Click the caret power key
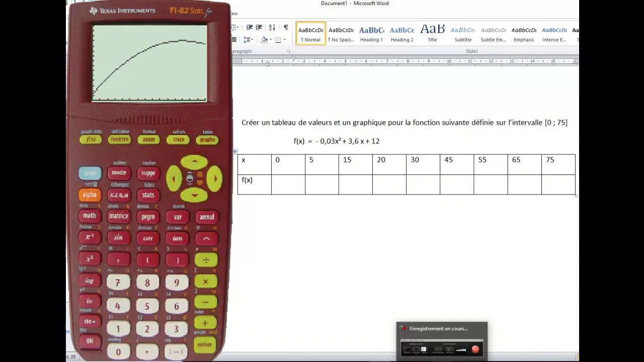 coord(206,239)
